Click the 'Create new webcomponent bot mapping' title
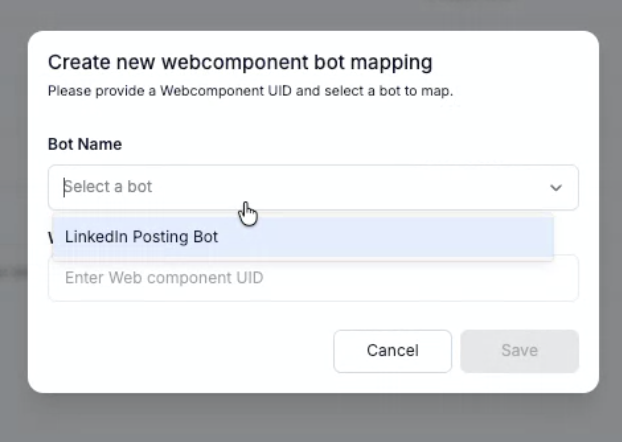Image resolution: width=622 pixels, height=442 pixels. 240,62
